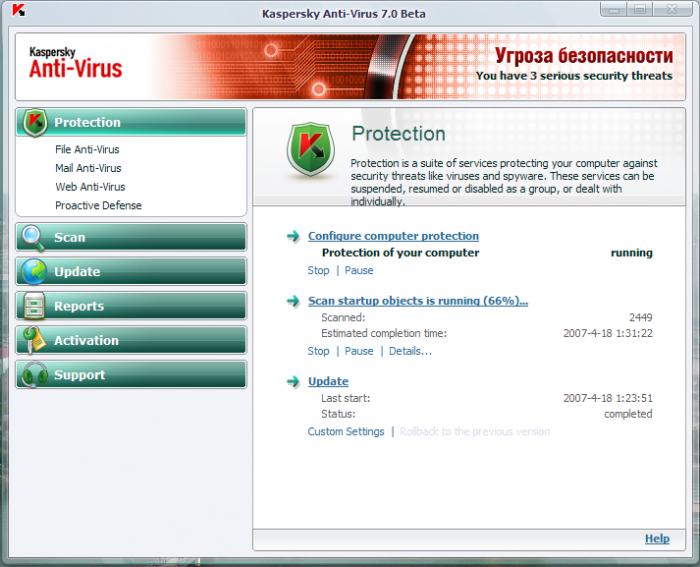Open Configure computer protection link
The width and height of the screenshot is (700, 567).
pyautogui.click(x=393, y=236)
